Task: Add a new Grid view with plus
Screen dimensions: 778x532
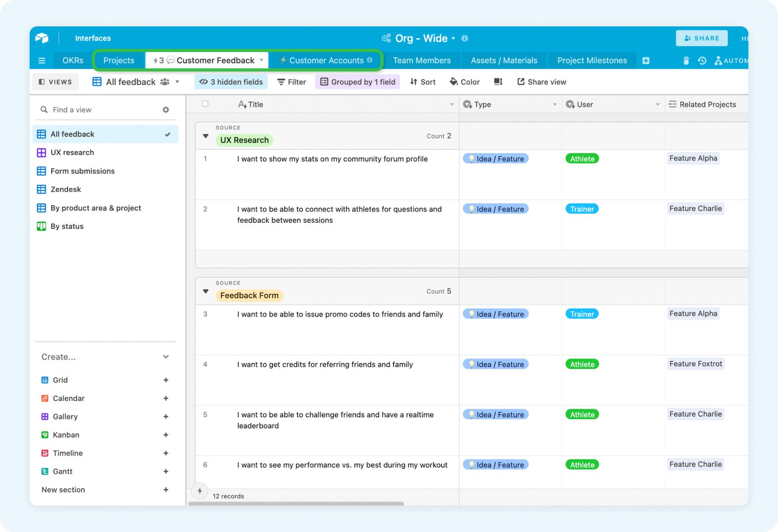Action: click(166, 380)
